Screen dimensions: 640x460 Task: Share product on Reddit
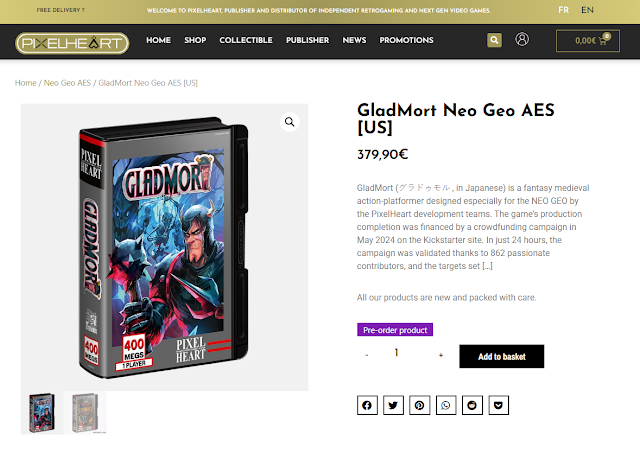tap(472, 405)
